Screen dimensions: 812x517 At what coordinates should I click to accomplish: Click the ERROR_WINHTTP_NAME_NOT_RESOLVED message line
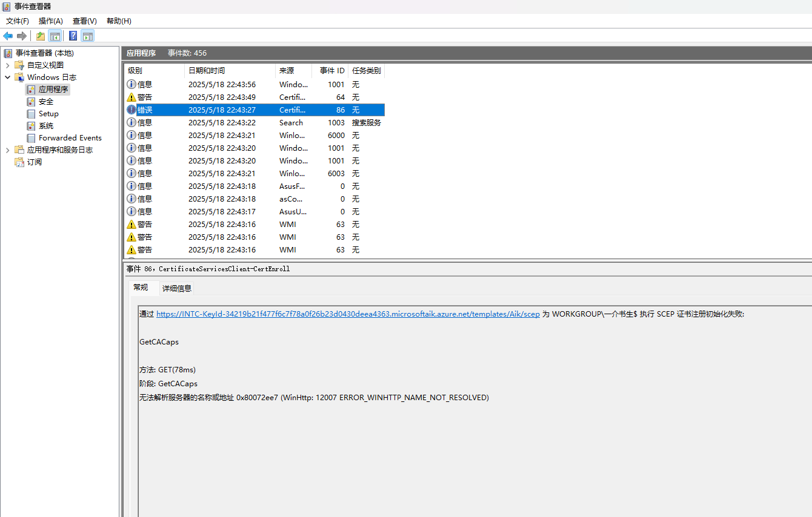314,397
